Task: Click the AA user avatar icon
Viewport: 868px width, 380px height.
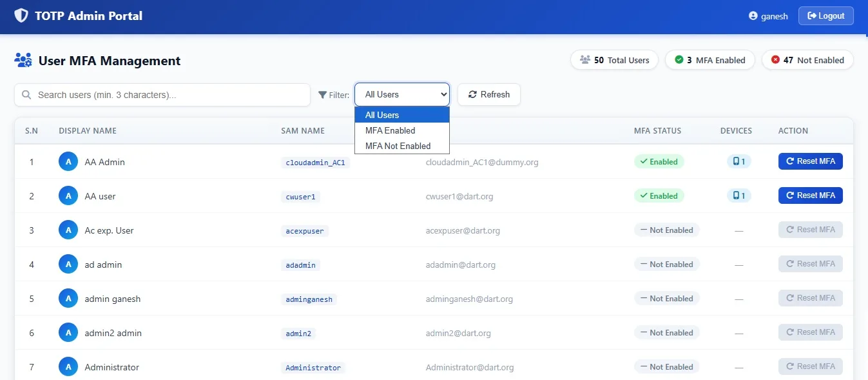Action: point(68,195)
